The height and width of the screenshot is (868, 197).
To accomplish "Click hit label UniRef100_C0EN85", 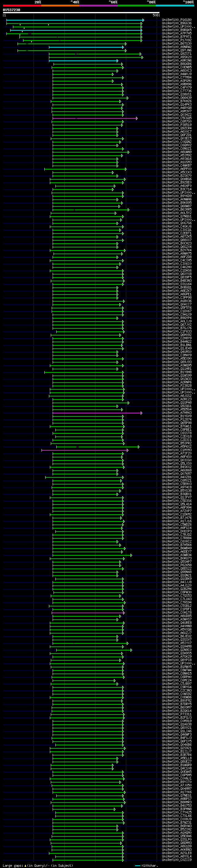I will pos(176,67).
